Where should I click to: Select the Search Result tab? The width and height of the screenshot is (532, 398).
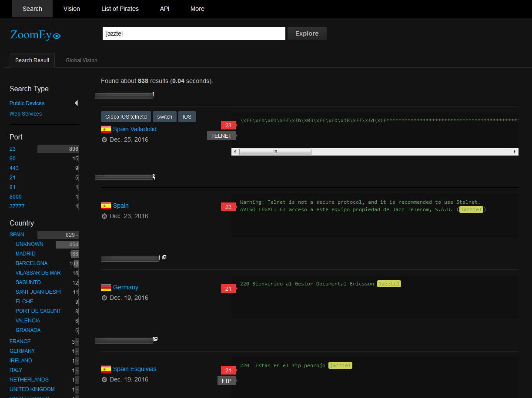pyautogui.click(x=32, y=60)
